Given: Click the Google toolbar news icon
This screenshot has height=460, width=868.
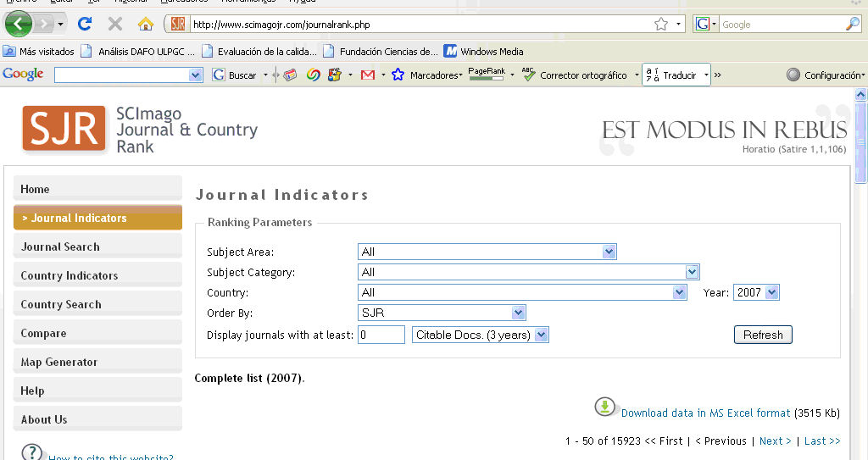Looking at the screenshot, I should pos(290,75).
